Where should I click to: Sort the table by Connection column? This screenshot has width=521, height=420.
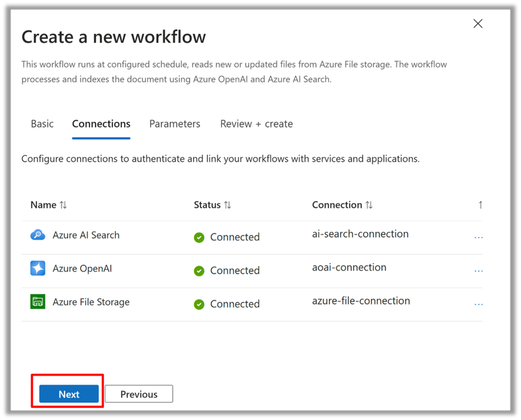point(369,205)
